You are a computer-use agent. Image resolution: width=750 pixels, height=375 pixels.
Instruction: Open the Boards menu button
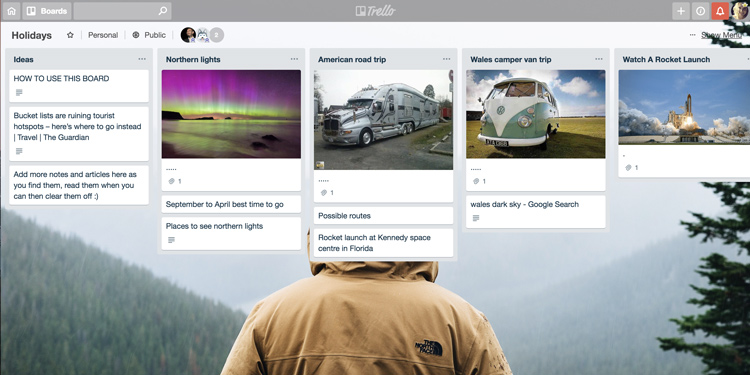pyautogui.click(x=47, y=11)
